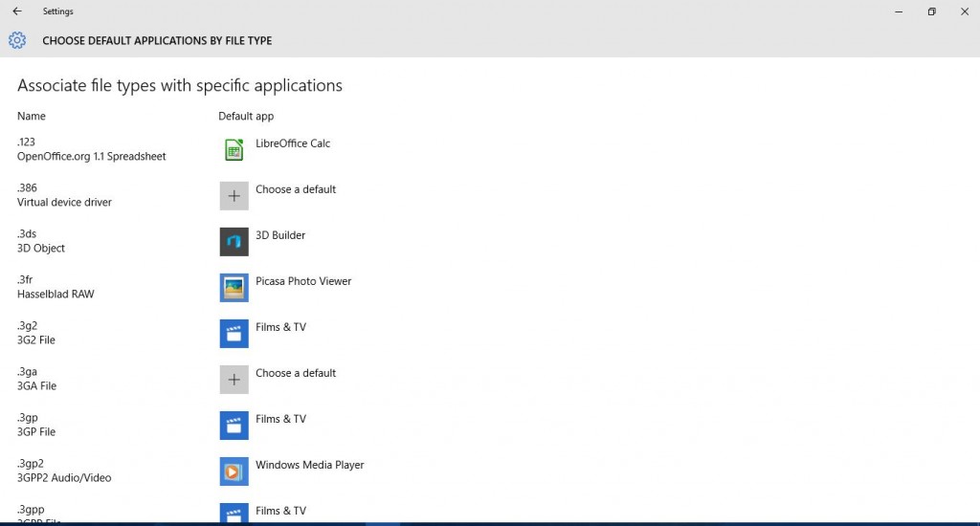Click the plus icon for .386 file type
Image resolution: width=980 pixels, height=526 pixels.
click(x=234, y=196)
